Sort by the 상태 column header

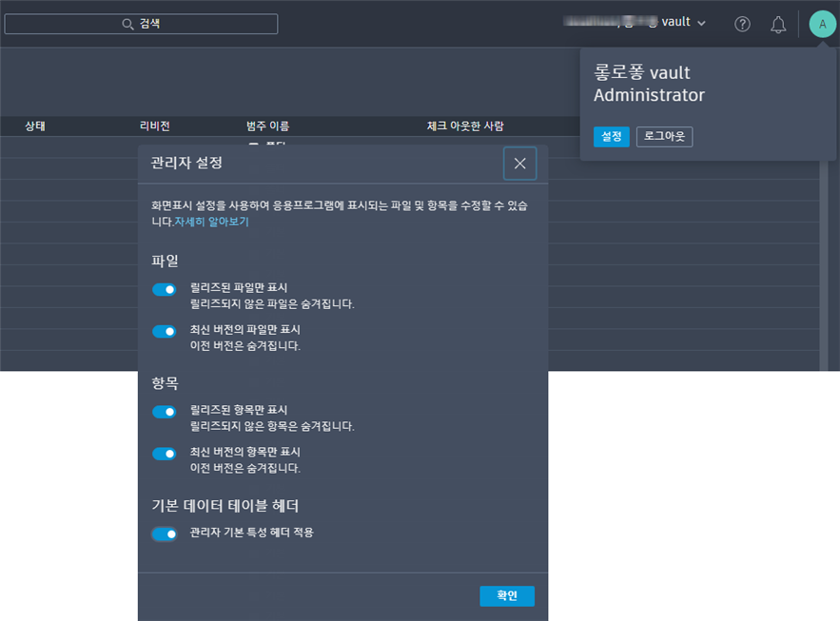[35, 126]
